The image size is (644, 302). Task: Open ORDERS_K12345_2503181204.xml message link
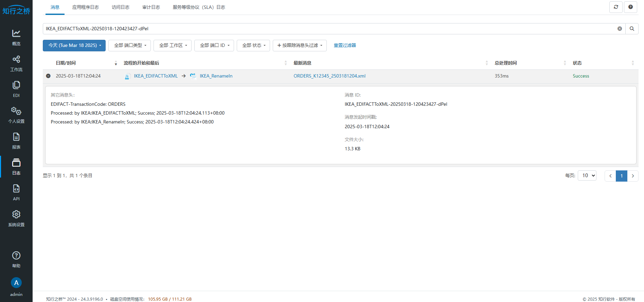(x=329, y=76)
